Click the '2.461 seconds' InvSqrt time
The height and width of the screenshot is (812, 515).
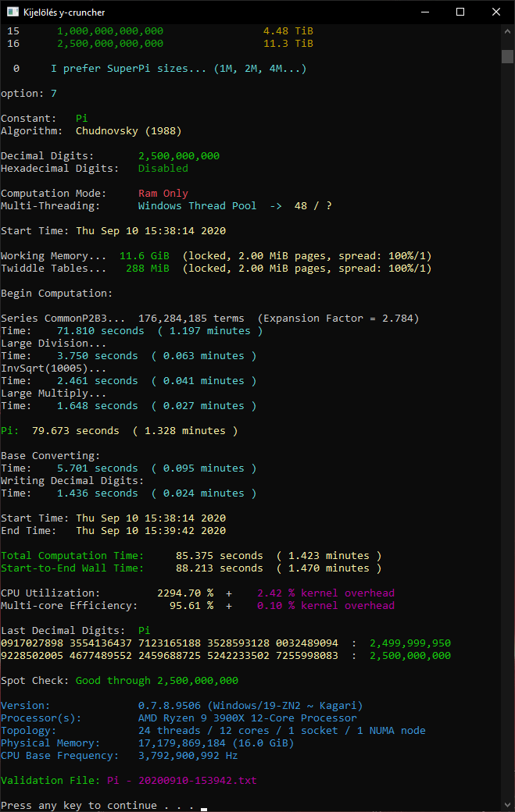pyautogui.click(x=98, y=381)
